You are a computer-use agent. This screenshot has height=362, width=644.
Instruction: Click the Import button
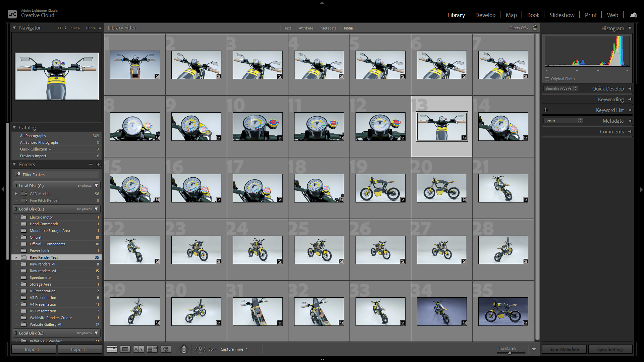[x=33, y=349]
